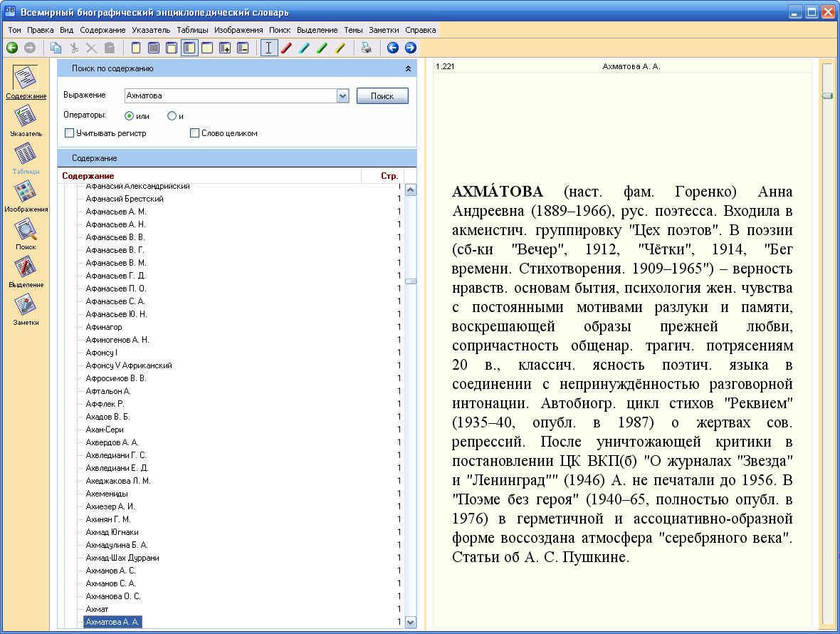This screenshot has width=840, height=634.
Task: Select the 'и' operator radio button
Action: click(x=172, y=115)
